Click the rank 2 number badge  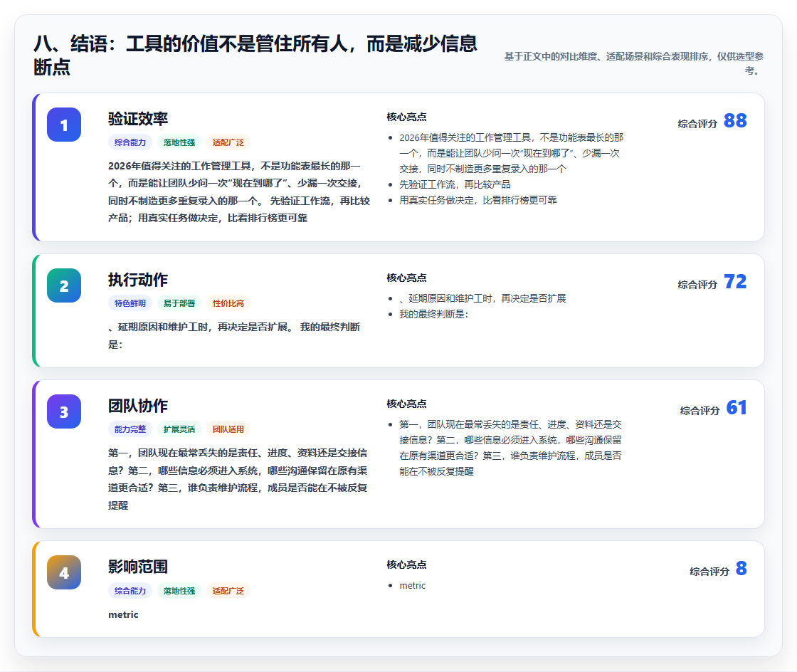point(64,285)
